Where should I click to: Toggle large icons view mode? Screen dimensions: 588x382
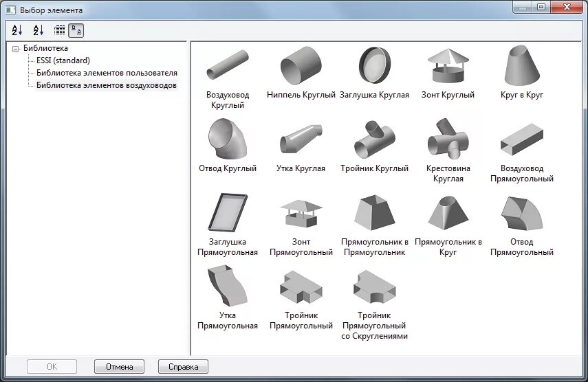pyautogui.click(x=76, y=30)
